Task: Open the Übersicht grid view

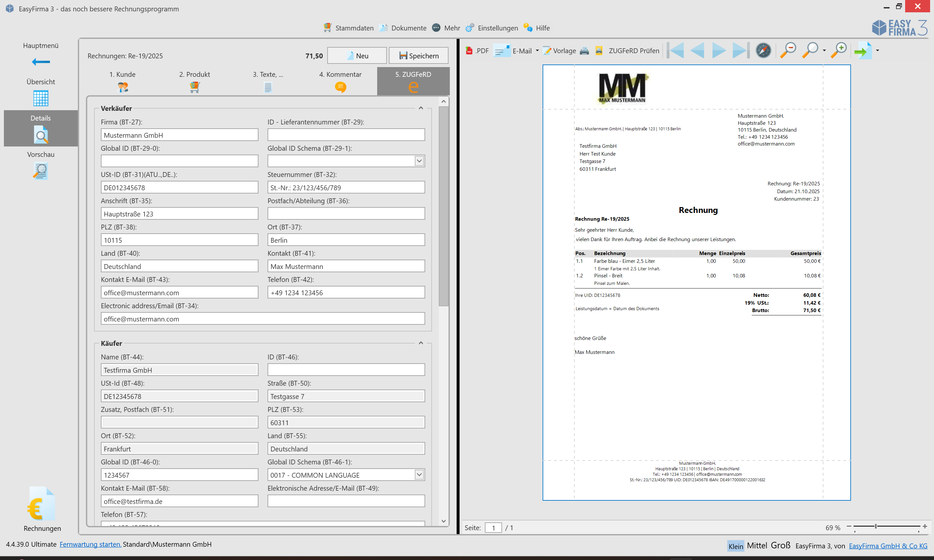Action: tap(41, 99)
